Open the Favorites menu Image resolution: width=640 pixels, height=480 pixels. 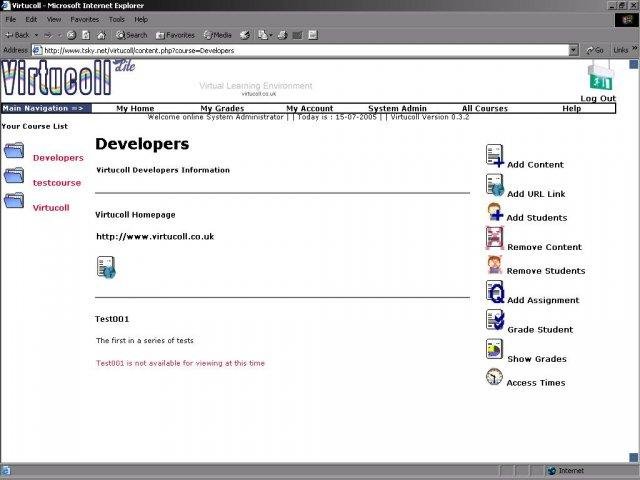(x=84, y=19)
